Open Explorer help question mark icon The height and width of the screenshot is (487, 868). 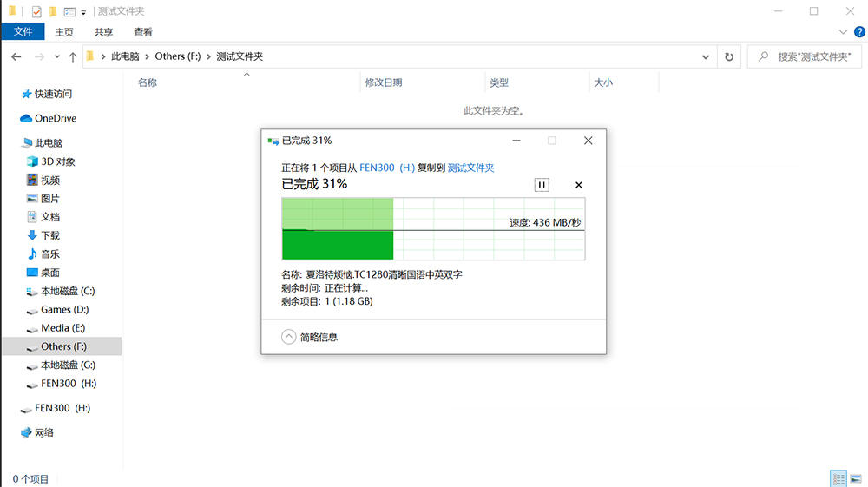[x=859, y=32]
